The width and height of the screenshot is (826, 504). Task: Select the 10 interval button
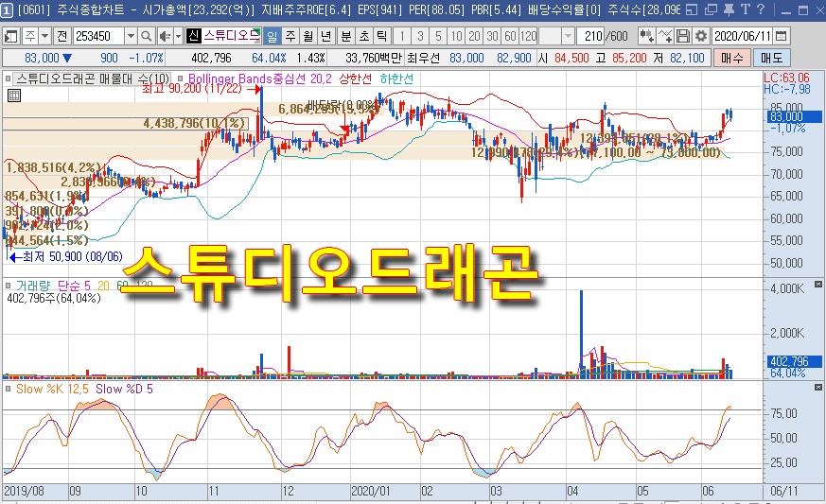pos(456,36)
